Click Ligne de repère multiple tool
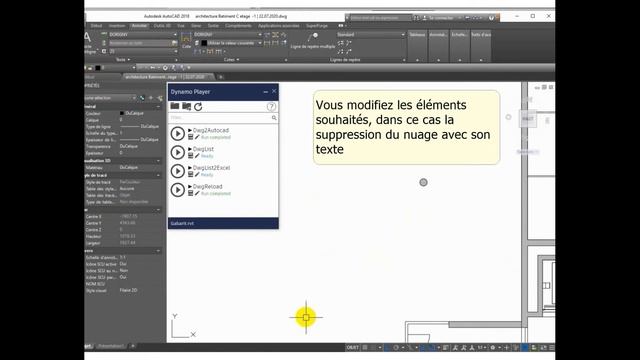The image size is (640, 360). pos(313,40)
